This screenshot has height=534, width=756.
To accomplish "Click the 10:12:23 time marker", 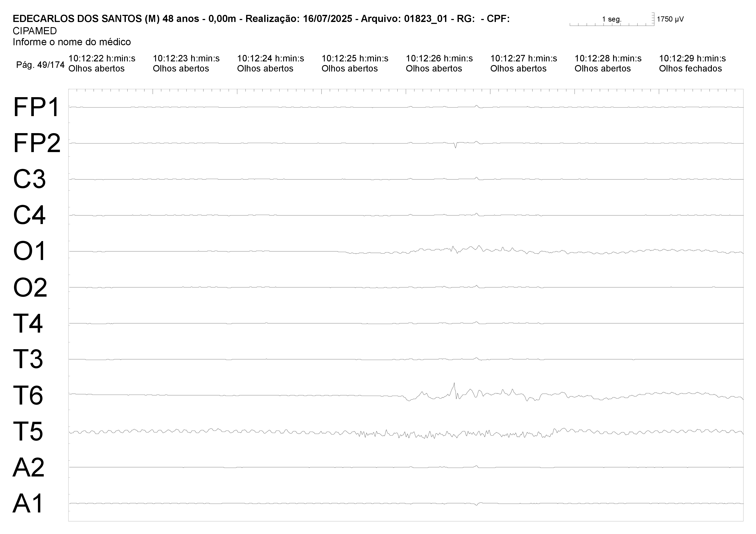I will tap(186, 59).
